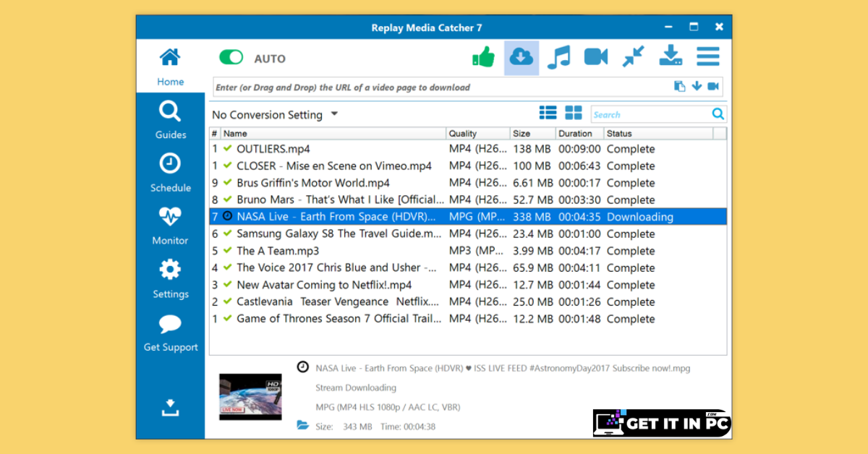868x454 pixels.
Task: Select The Voice 2017 Chris Blue and Usher row
Action: click(468, 267)
